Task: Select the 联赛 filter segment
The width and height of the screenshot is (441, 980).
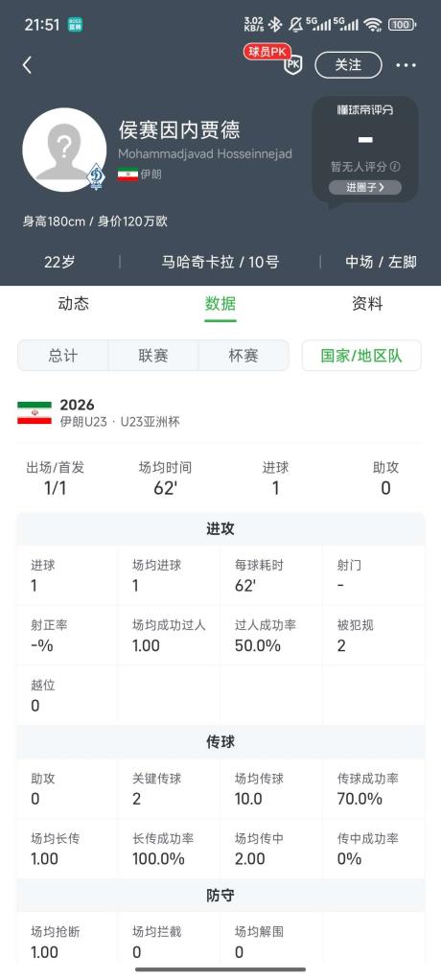Action: click(x=153, y=356)
